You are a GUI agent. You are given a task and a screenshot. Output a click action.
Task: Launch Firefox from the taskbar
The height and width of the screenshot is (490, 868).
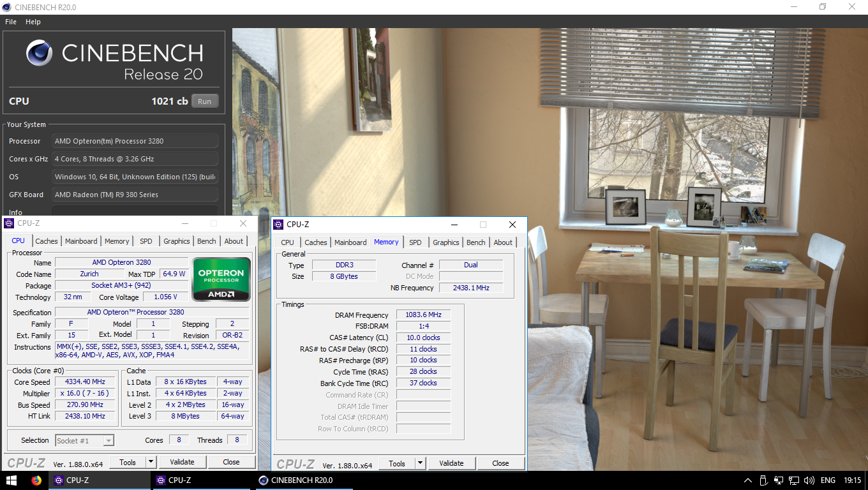click(36, 480)
